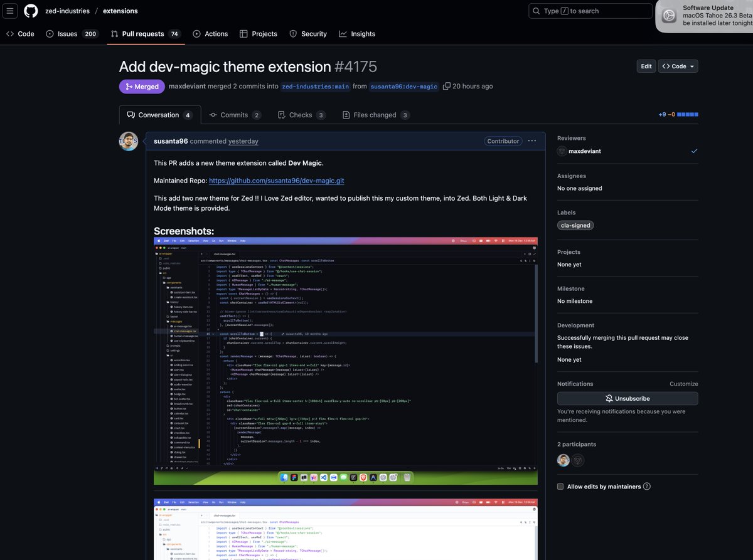
Task: Click the 'yesterday' comment timestamp
Action: [243, 141]
